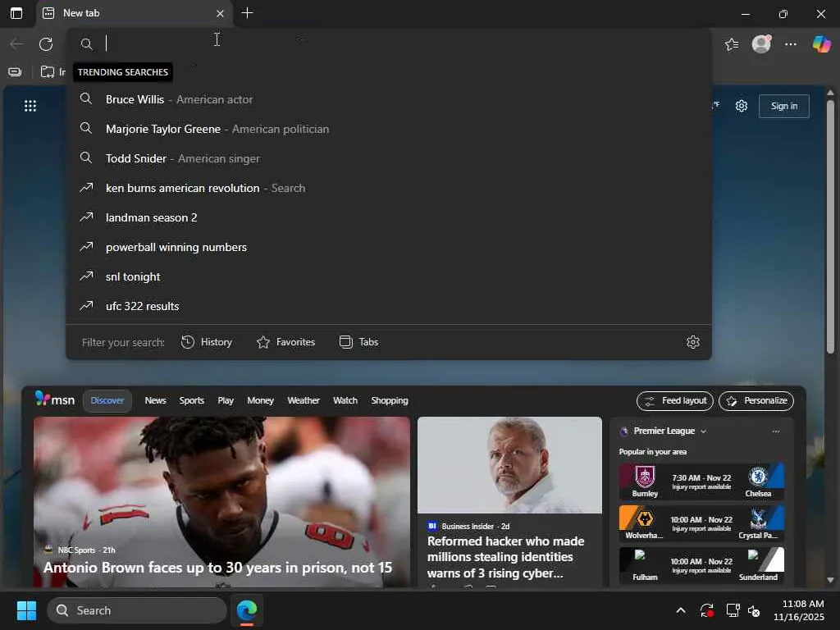840x630 pixels.
Task: Click the Personalize button
Action: (x=756, y=400)
